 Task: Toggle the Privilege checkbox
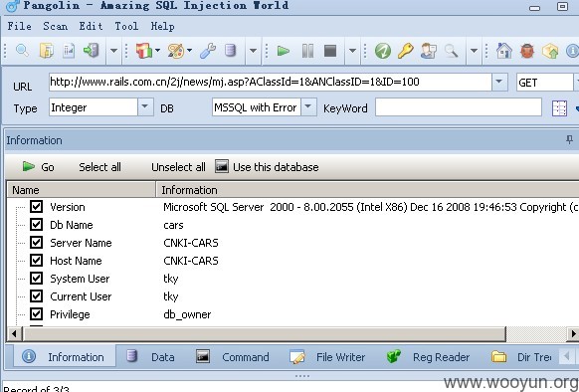(36, 313)
